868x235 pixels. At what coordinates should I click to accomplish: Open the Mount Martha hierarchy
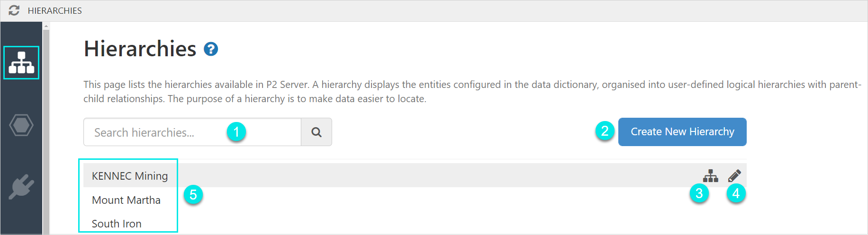click(x=126, y=200)
